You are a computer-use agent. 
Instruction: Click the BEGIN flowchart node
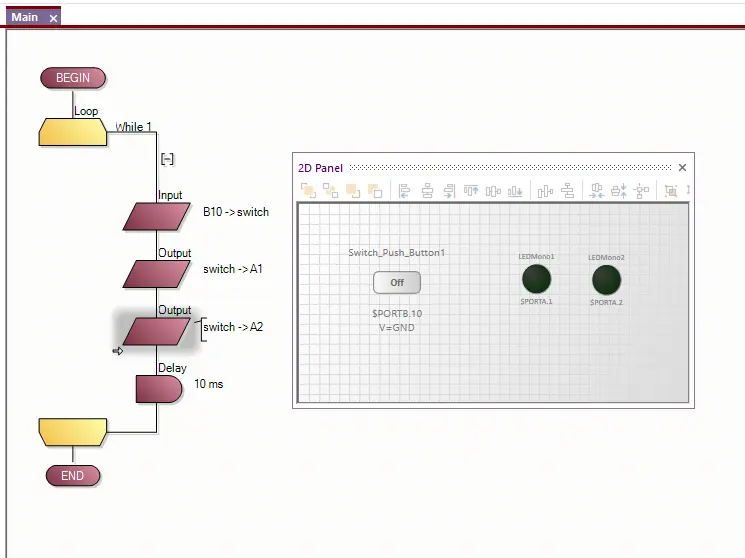(x=73, y=78)
